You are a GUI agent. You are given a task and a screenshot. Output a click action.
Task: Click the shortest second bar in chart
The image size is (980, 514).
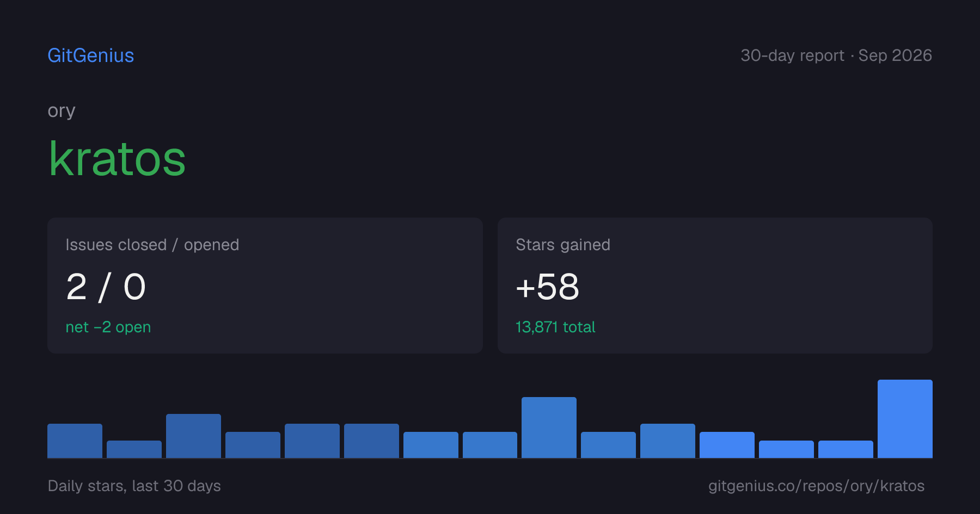click(134, 449)
